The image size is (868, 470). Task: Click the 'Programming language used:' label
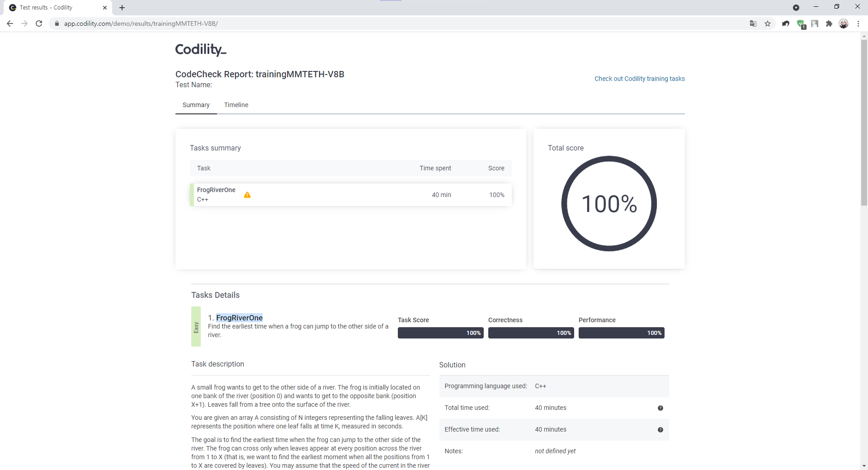[x=486, y=386]
